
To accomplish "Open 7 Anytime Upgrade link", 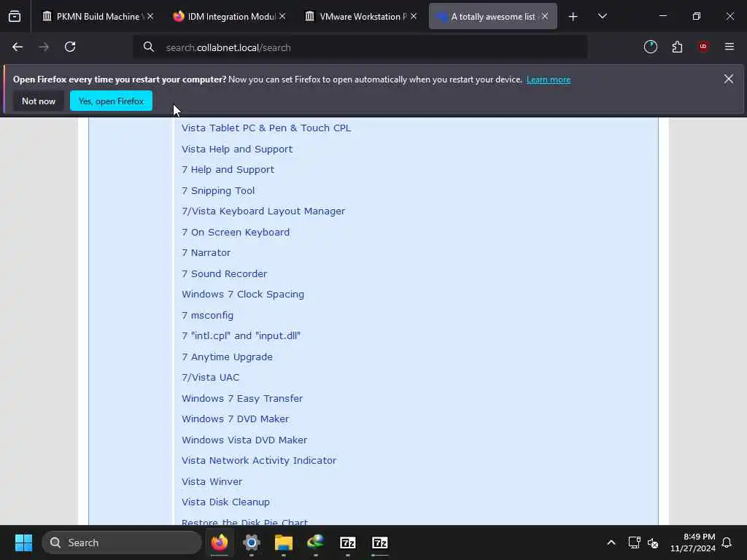I will [228, 357].
